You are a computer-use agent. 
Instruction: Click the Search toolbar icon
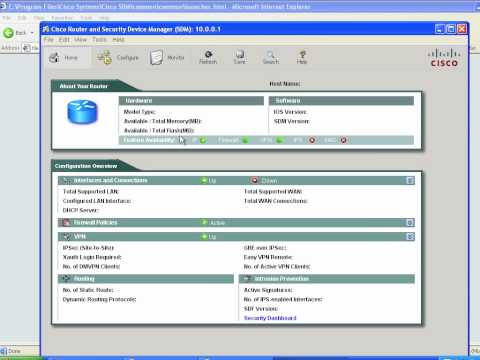(271, 57)
